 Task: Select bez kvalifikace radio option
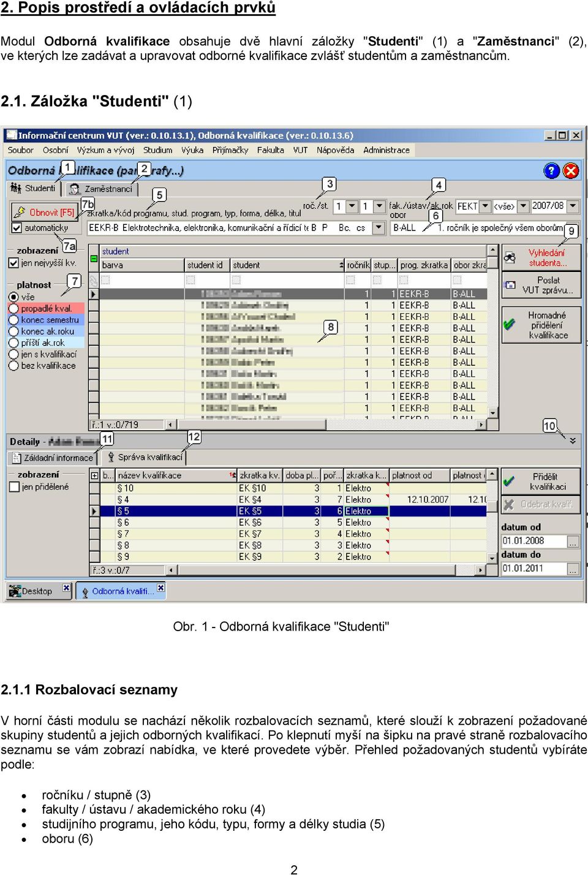tap(13, 366)
